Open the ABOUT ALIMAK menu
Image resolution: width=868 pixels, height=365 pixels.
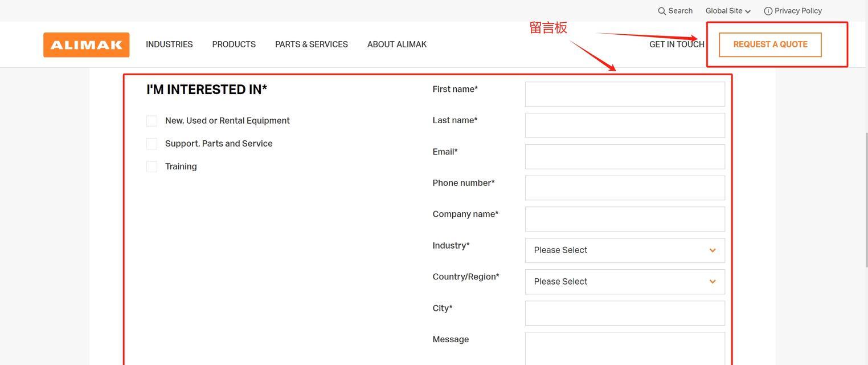pyautogui.click(x=397, y=44)
